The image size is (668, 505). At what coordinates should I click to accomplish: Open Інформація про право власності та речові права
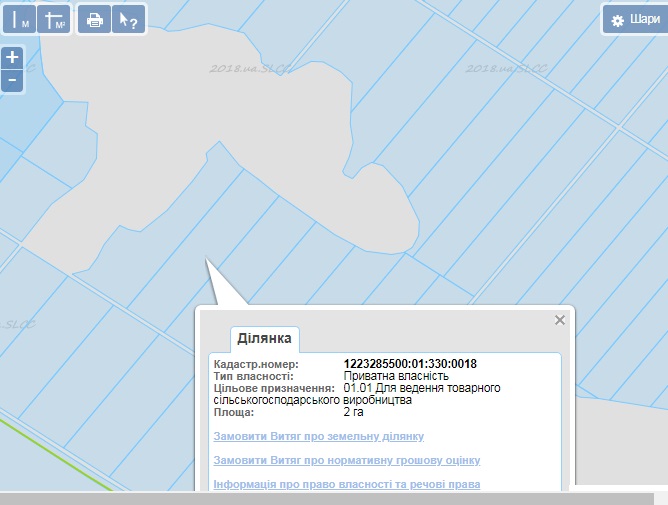[x=347, y=484]
